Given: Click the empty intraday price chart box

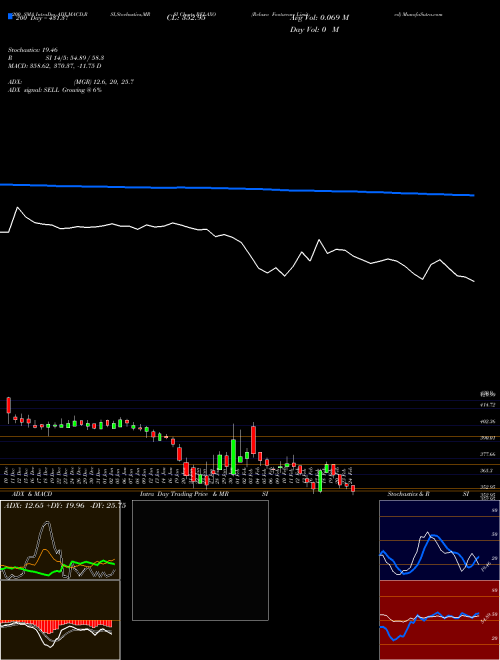Looking at the screenshot, I should click(x=200, y=560).
